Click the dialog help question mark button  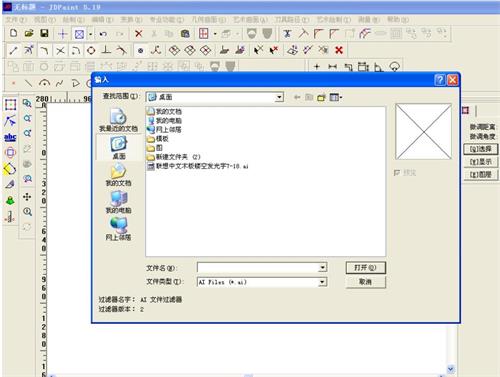click(440, 80)
